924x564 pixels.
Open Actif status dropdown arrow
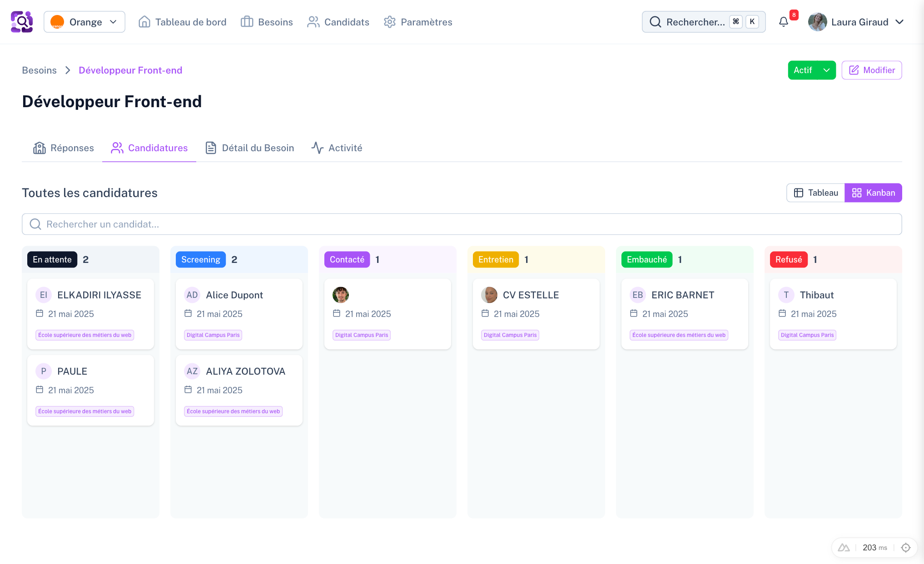[826, 70]
